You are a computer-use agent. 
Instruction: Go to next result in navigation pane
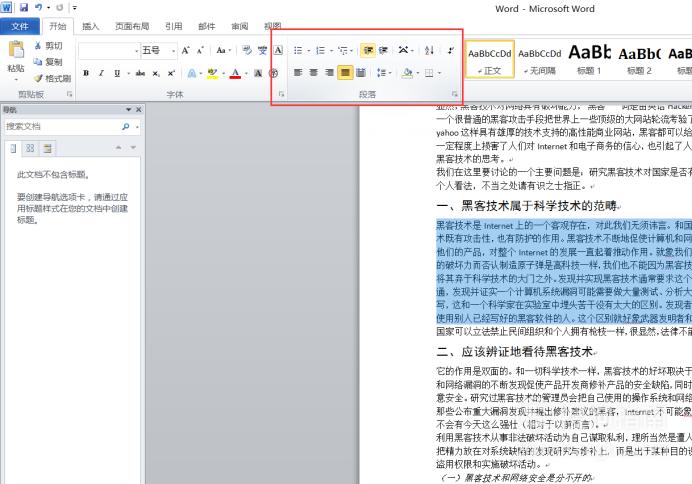[x=133, y=148]
